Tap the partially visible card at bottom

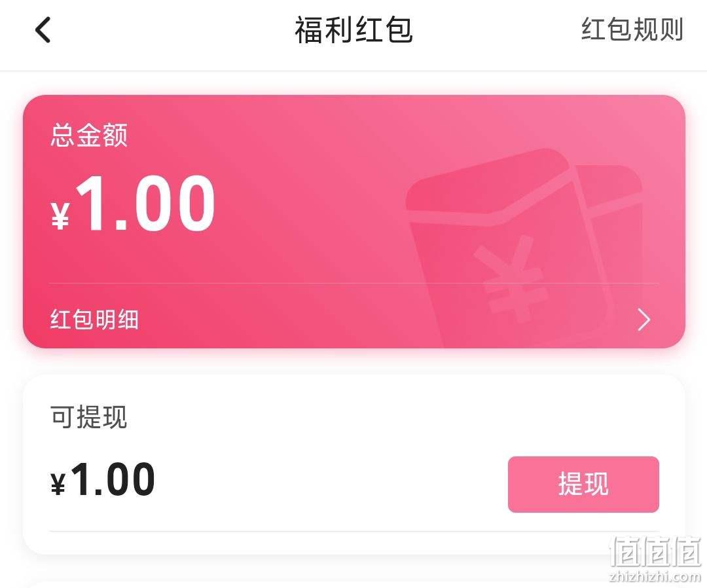(x=354, y=584)
